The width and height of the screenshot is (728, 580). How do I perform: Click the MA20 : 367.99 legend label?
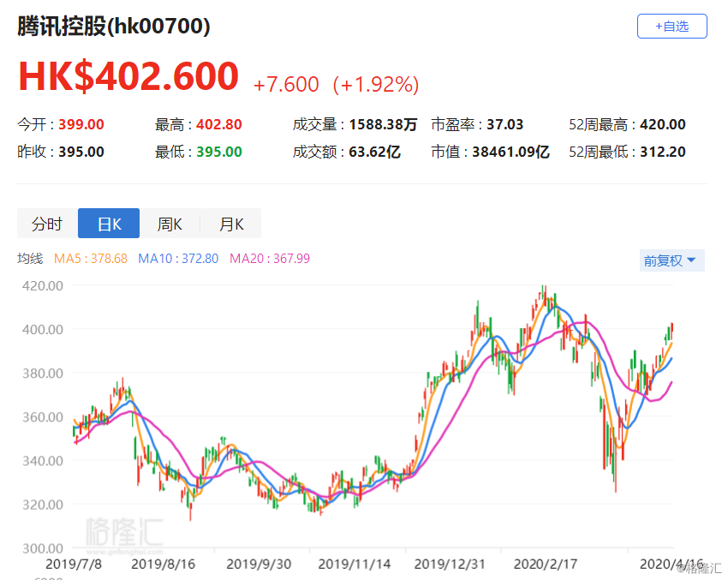[270, 258]
